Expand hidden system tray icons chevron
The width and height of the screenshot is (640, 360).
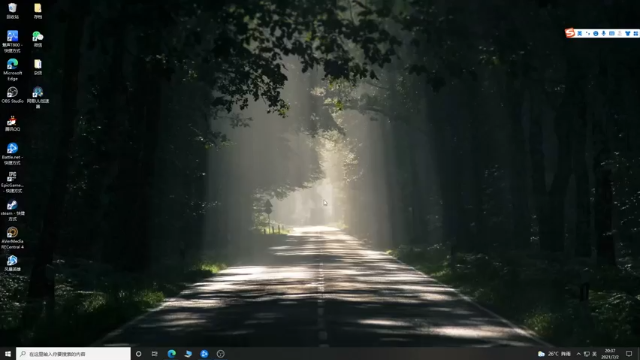click(x=578, y=354)
